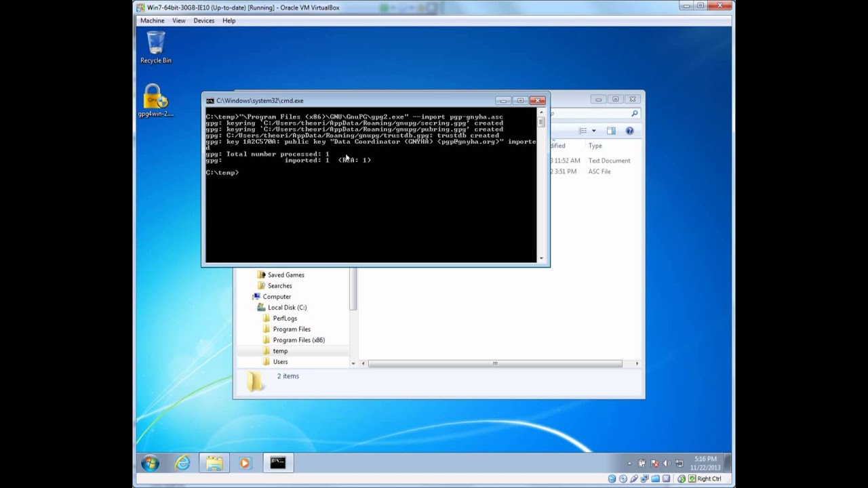Click VirtualBox network adapters status icon
Image resolution: width=868 pixels, height=488 pixels.
tap(644, 479)
